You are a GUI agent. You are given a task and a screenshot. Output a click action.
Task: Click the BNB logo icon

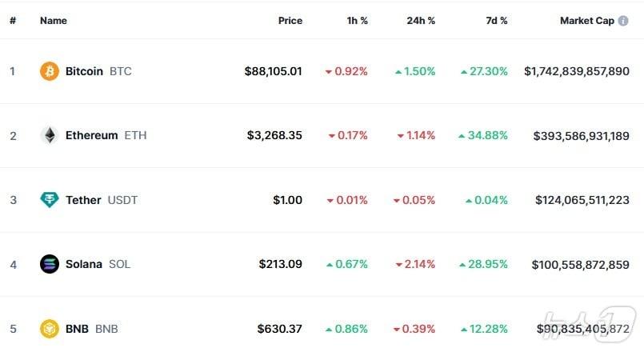50,328
